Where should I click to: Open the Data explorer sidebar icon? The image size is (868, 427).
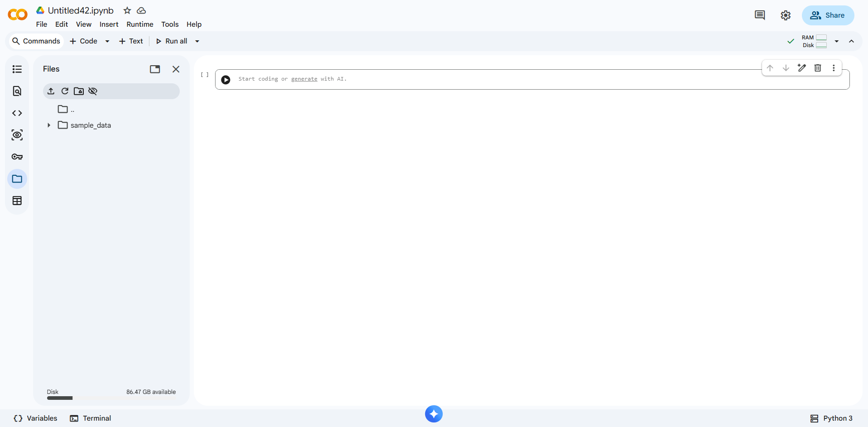[x=17, y=135]
